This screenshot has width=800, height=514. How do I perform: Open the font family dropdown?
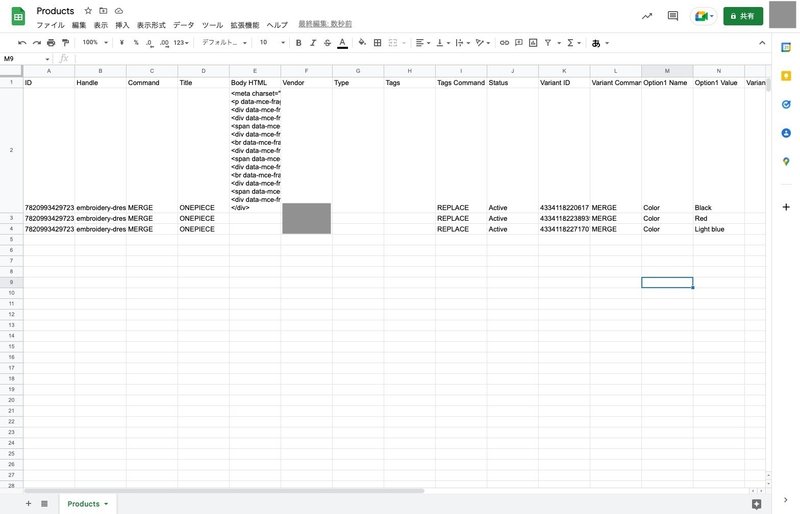click(224, 42)
